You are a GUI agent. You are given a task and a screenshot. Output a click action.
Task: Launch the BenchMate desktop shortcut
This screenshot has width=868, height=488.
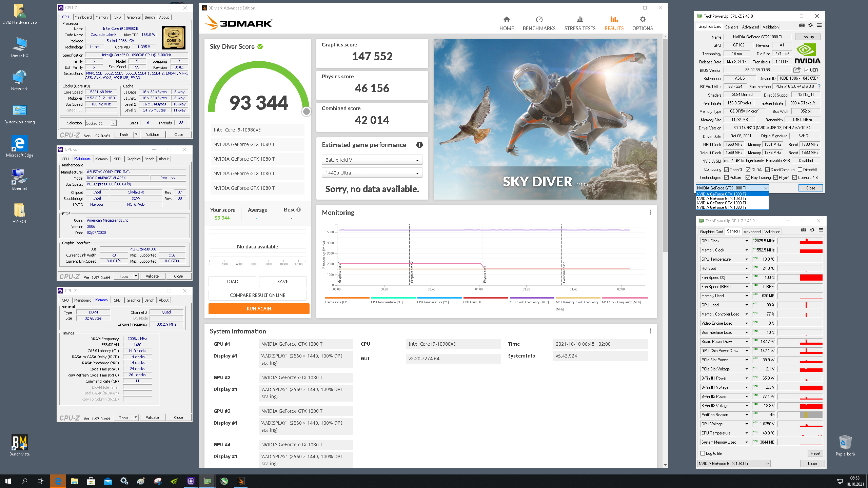click(20, 445)
